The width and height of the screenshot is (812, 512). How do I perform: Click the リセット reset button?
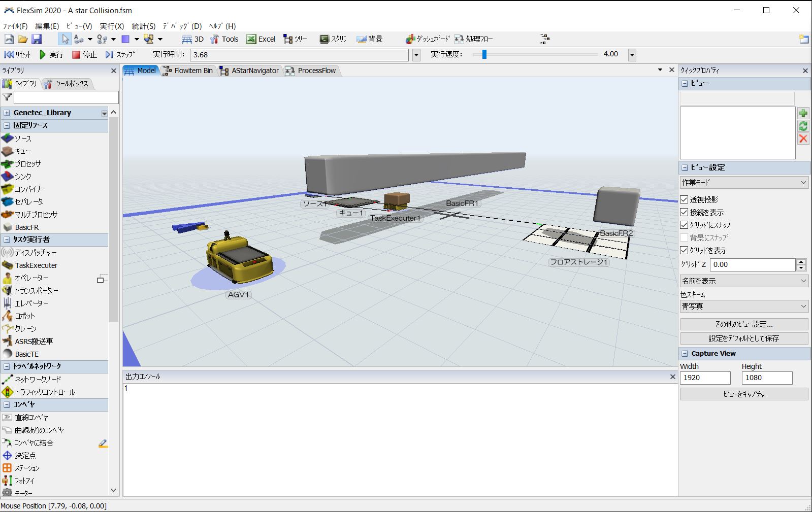pyautogui.click(x=18, y=54)
